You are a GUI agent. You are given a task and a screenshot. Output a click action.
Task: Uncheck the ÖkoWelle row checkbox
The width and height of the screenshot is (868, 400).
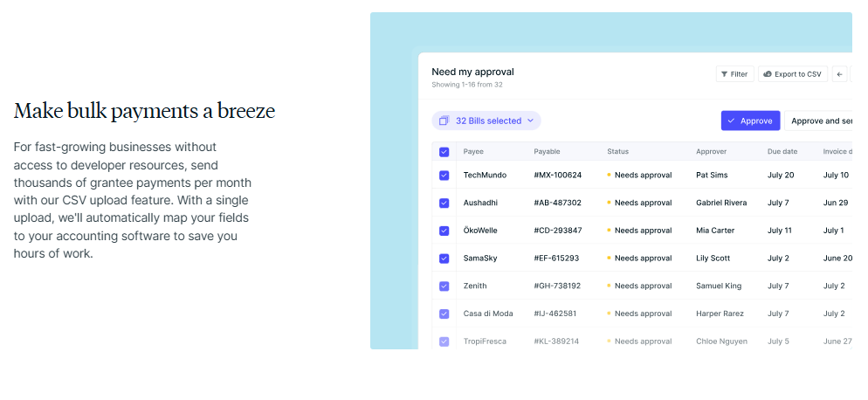click(444, 231)
